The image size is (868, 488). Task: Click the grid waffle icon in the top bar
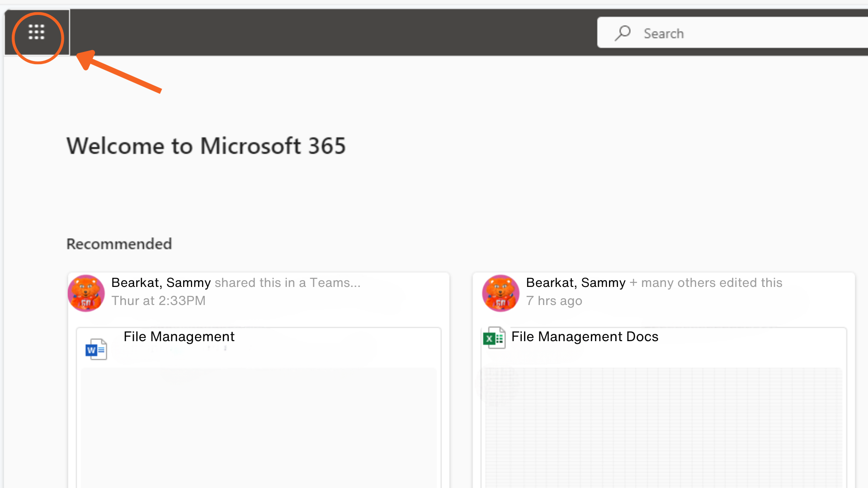(37, 32)
